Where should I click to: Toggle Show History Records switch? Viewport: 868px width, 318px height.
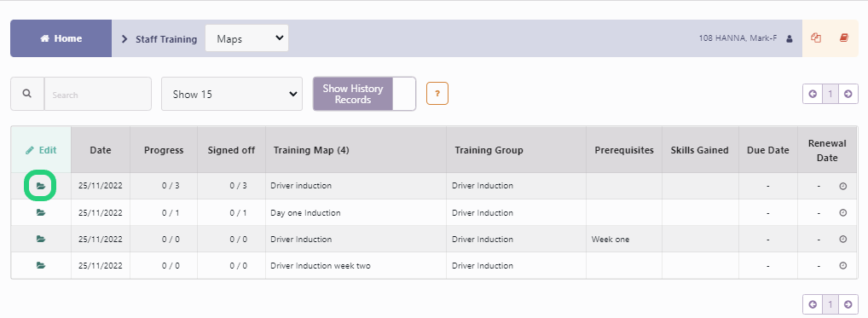point(364,94)
